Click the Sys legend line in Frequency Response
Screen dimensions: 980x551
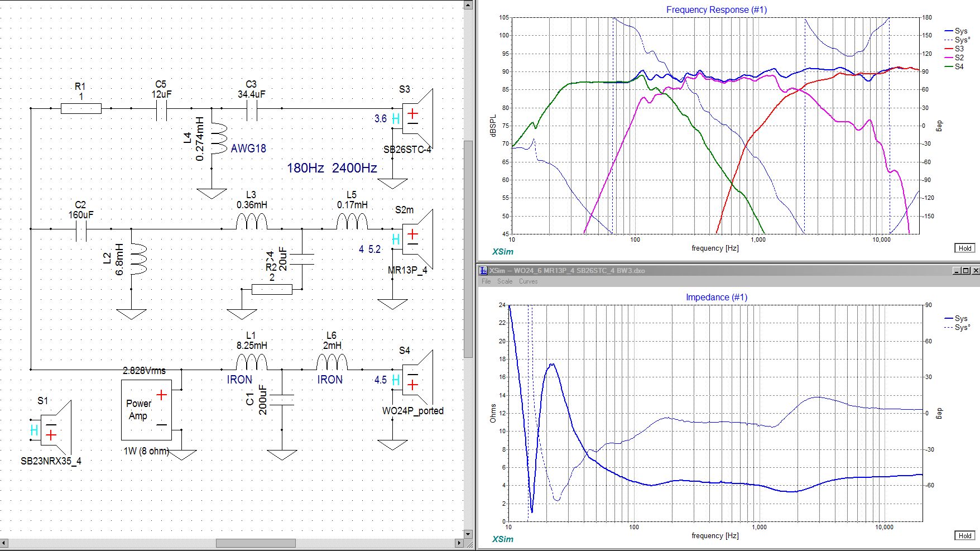pyautogui.click(x=955, y=31)
